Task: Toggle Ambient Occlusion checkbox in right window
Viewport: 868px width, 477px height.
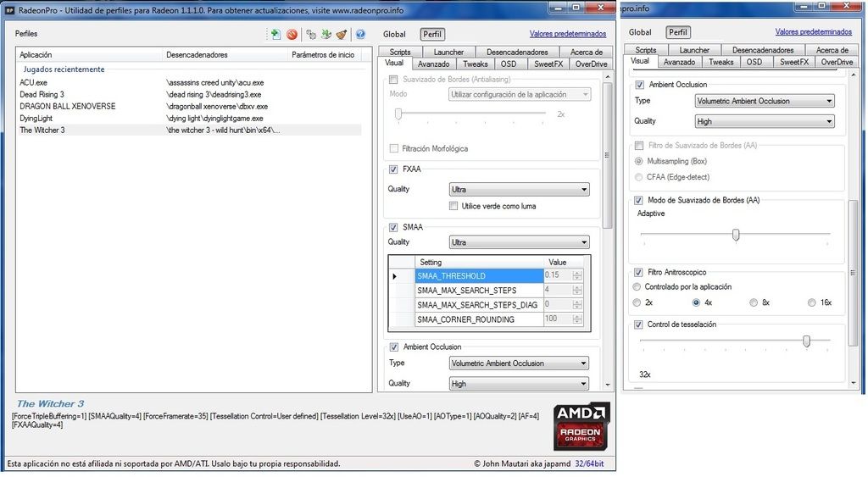Action: [x=639, y=85]
